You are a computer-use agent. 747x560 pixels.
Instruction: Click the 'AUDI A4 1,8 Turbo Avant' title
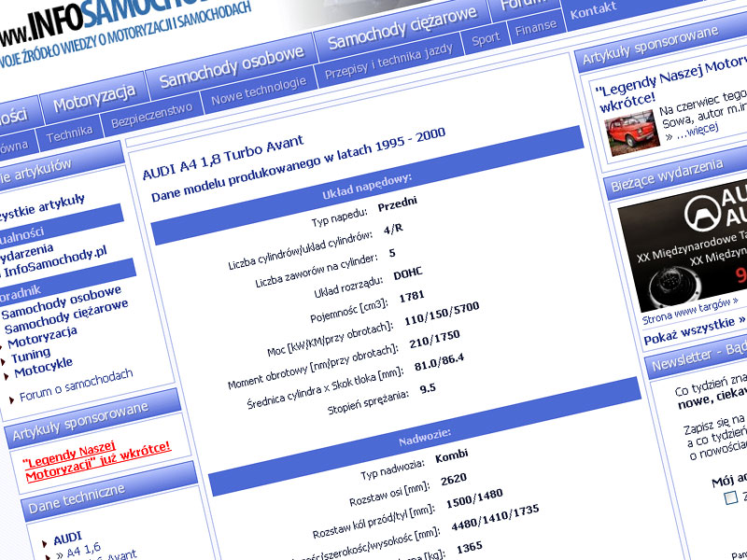tap(223, 157)
